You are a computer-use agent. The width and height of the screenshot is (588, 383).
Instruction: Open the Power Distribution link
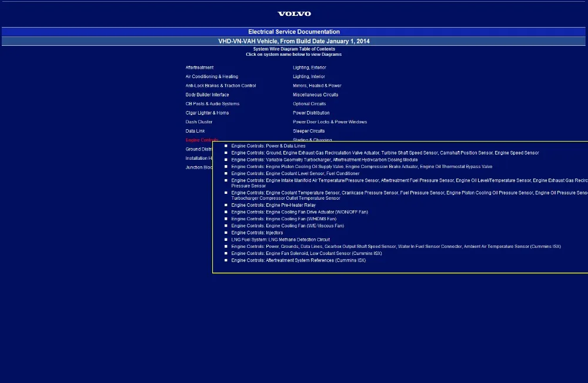click(x=311, y=113)
